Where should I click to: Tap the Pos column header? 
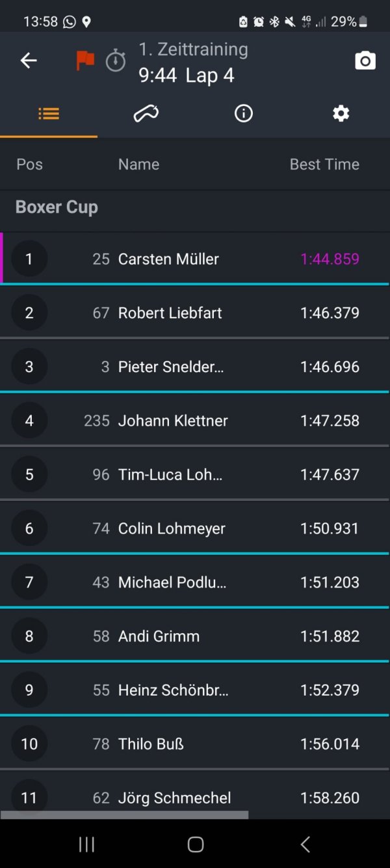29,164
